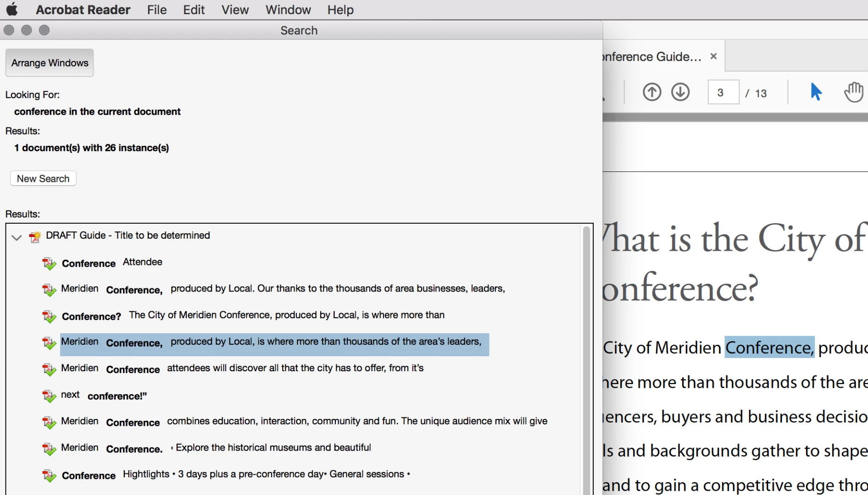Screen dimensions: 868x495
Task: Go to next page in document window
Action: [x=680, y=92]
